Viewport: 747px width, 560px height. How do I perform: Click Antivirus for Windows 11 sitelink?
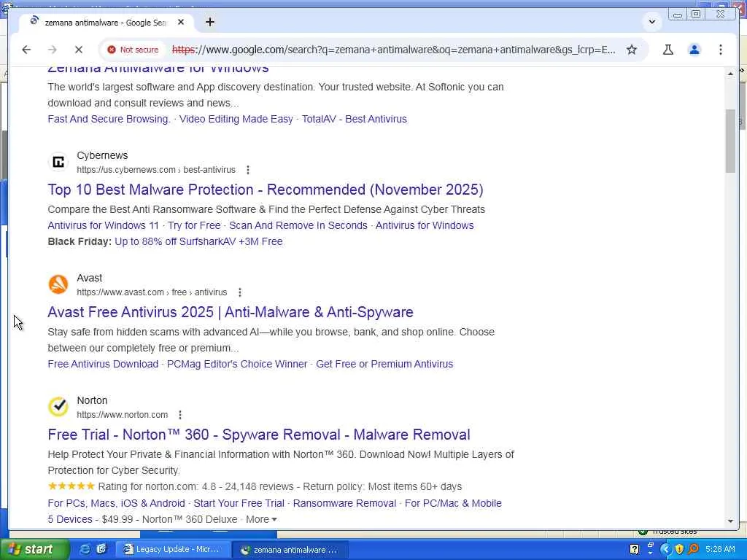tap(104, 225)
